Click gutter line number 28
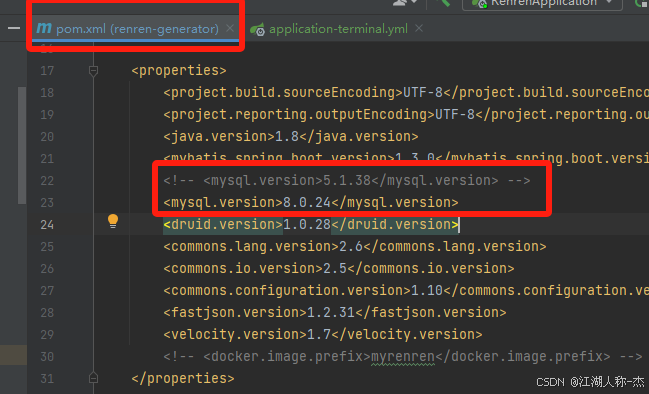 coord(47,312)
